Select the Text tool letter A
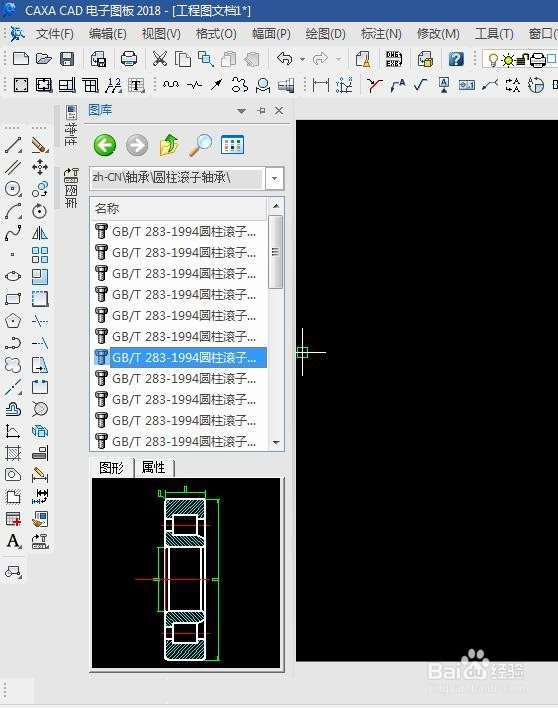 tap(13, 540)
